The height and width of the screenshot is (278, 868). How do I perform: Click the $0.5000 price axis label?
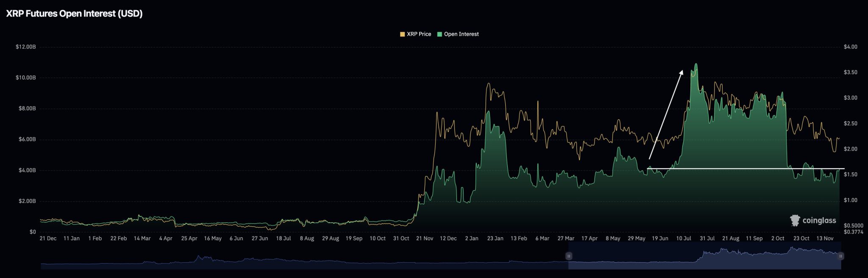(x=854, y=226)
